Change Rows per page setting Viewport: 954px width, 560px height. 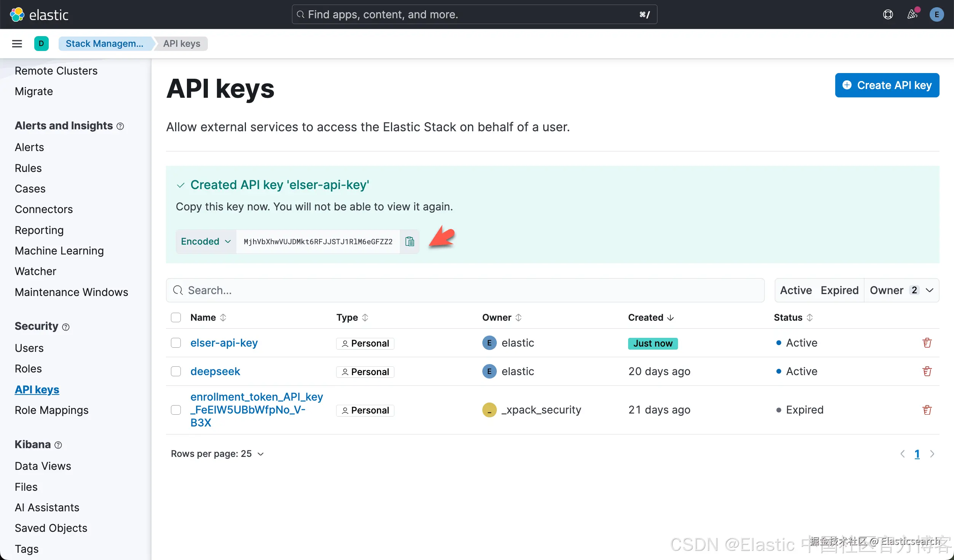tap(217, 454)
